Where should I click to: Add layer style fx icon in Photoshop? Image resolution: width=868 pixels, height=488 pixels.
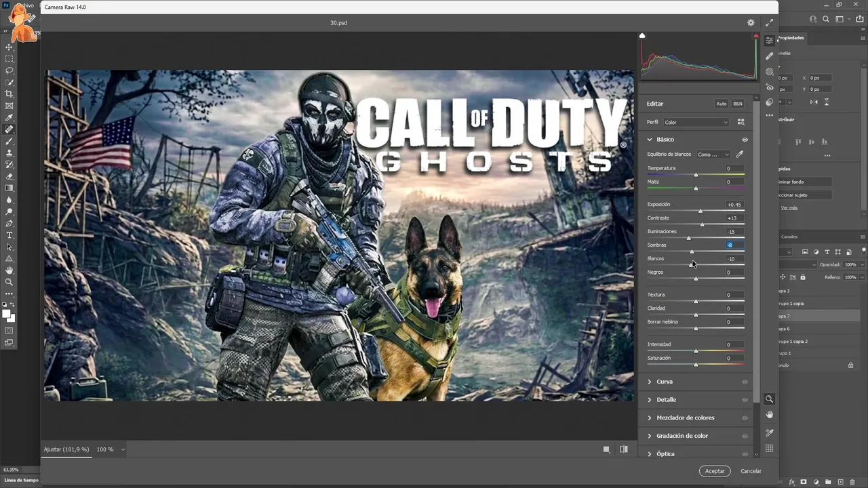(x=791, y=482)
